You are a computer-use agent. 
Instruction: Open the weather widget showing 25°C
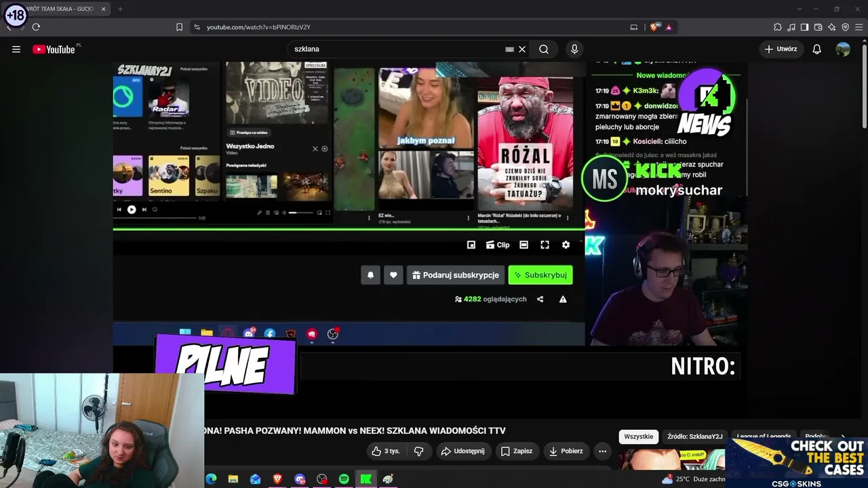pos(694,479)
